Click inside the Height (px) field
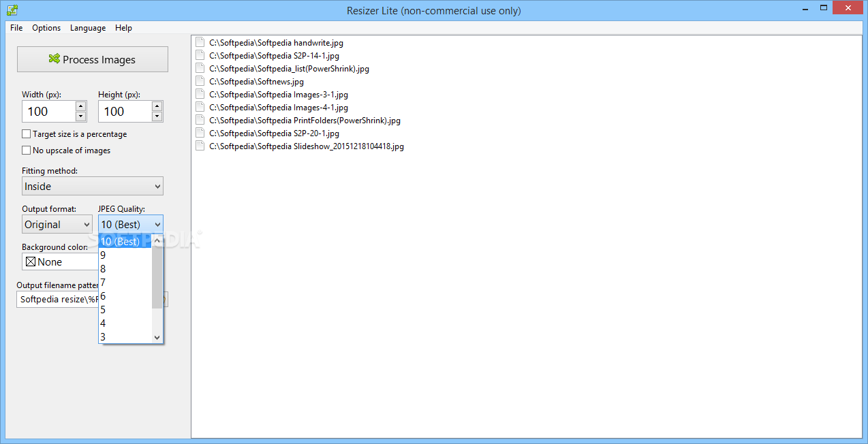Image resolution: width=868 pixels, height=444 pixels. (x=125, y=112)
